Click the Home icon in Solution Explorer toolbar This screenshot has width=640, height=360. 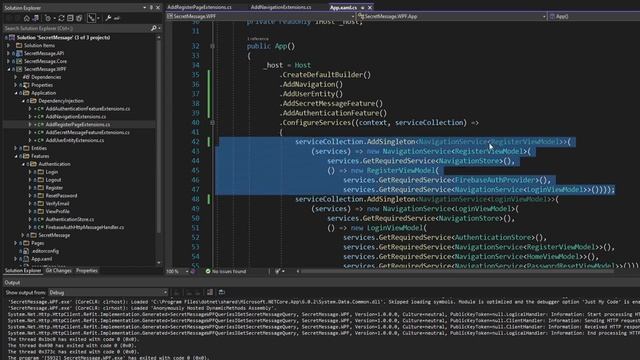point(27,18)
